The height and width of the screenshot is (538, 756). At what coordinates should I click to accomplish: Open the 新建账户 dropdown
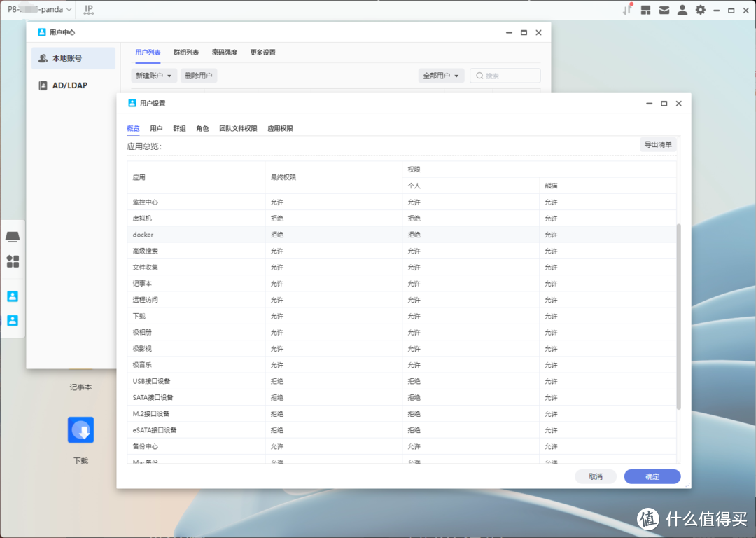click(x=154, y=75)
